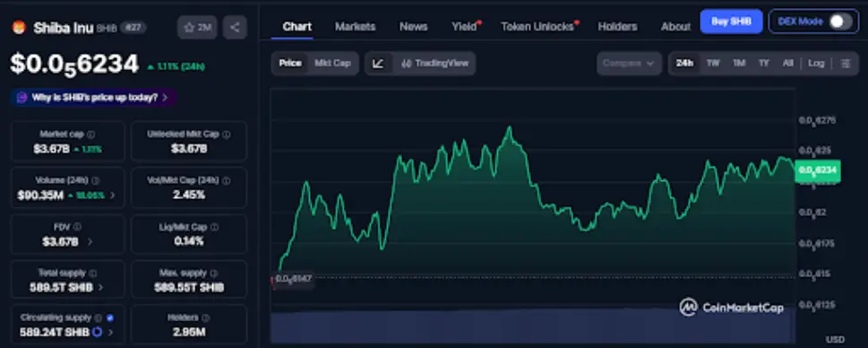This screenshot has height=348, width=868.
Task: Click the current price tag 0.0₅6234 on chart
Action: (x=817, y=170)
